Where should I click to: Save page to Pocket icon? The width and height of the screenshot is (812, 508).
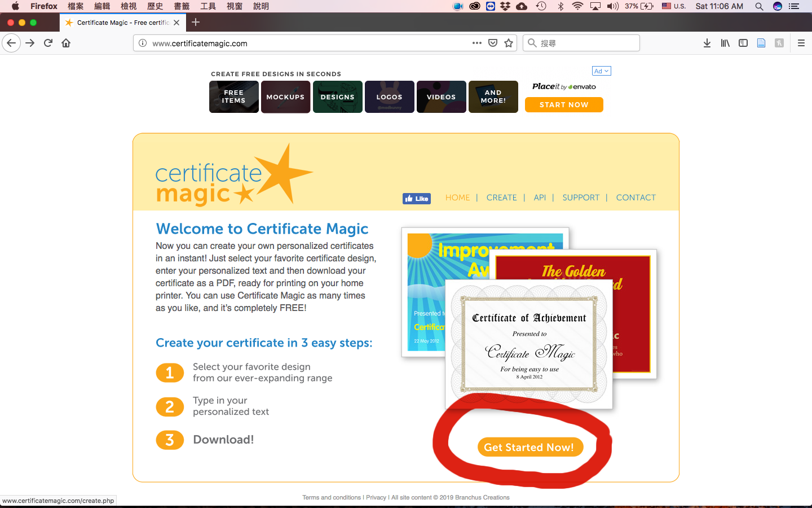(493, 43)
